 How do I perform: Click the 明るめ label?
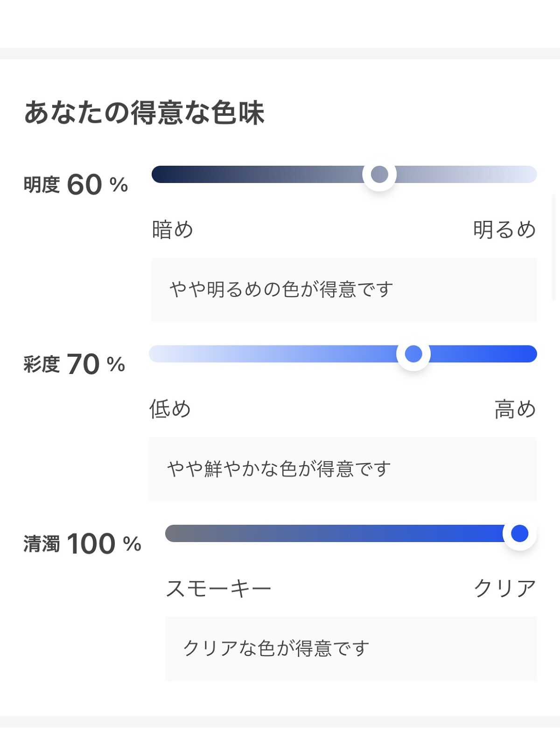(504, 230)
